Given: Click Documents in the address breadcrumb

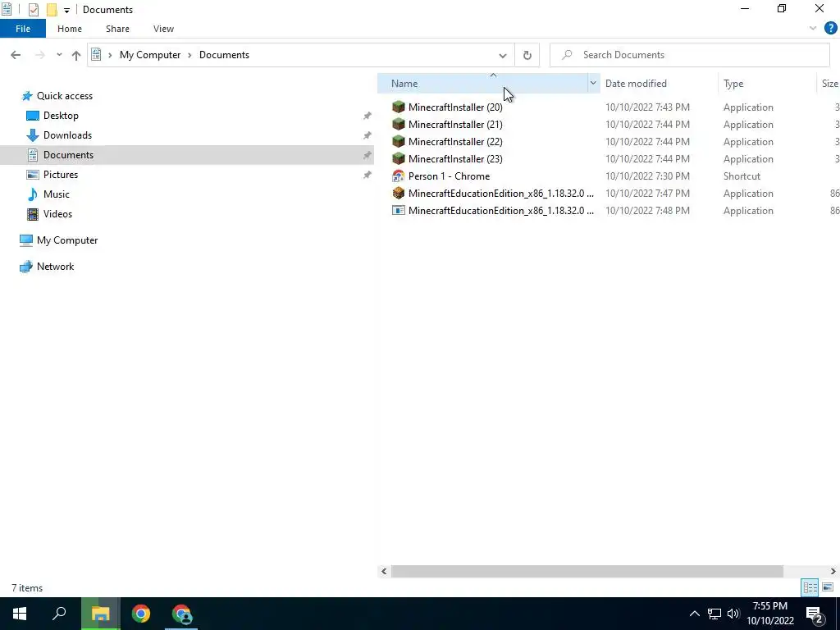Looking at the screenshot, I should (x=224, y=55).
